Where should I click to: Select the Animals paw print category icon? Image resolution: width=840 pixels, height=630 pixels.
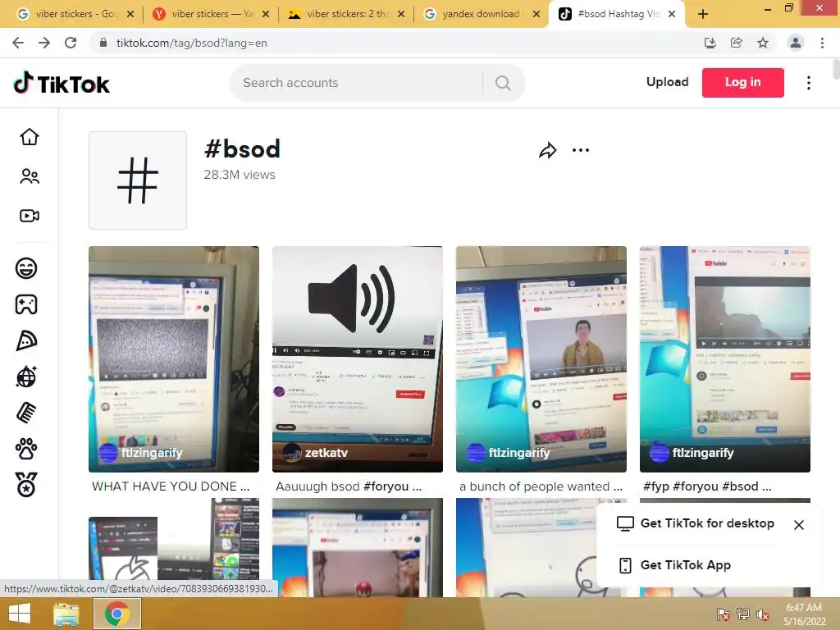[x=26, y=449]
